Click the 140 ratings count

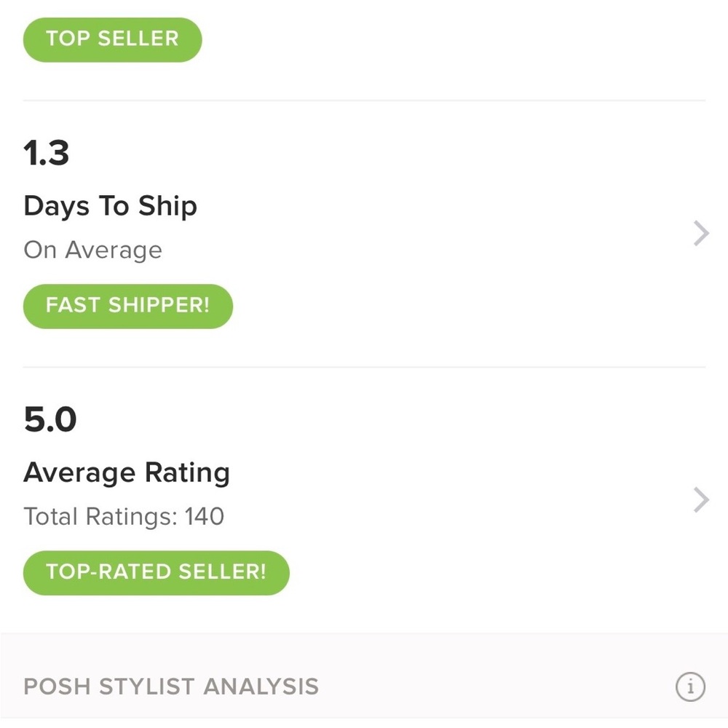click(205, 517)
